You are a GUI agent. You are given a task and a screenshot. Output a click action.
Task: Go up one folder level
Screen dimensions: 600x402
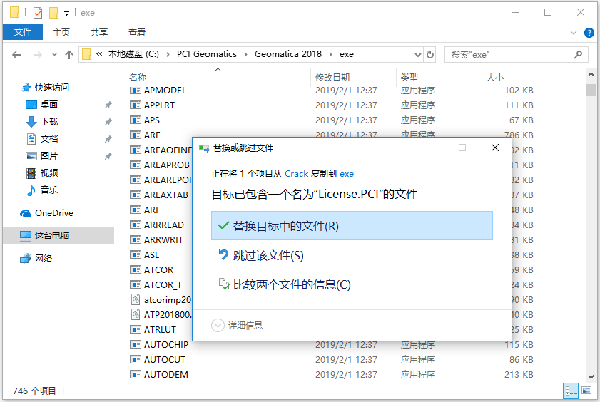pyautogui.click(x=69, y=55)
